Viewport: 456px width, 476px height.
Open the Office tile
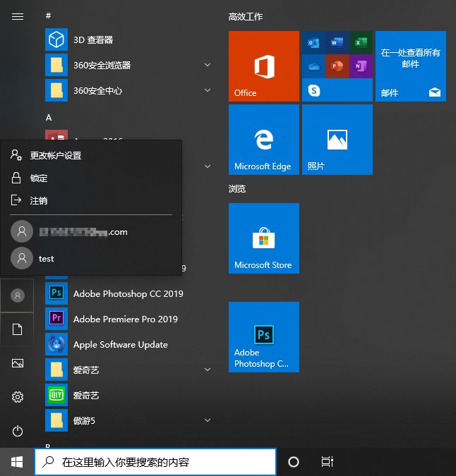click(264, 66)
